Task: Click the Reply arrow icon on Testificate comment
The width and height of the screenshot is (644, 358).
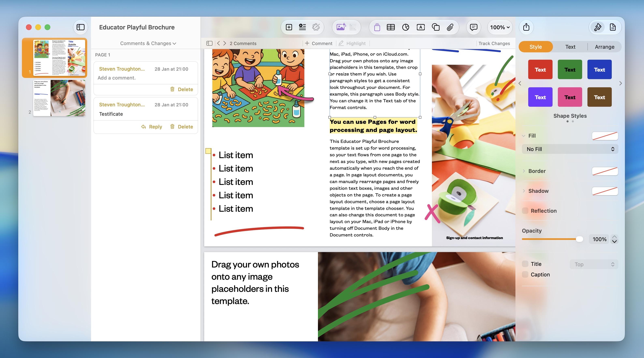Action: click(x=144, y=127)
